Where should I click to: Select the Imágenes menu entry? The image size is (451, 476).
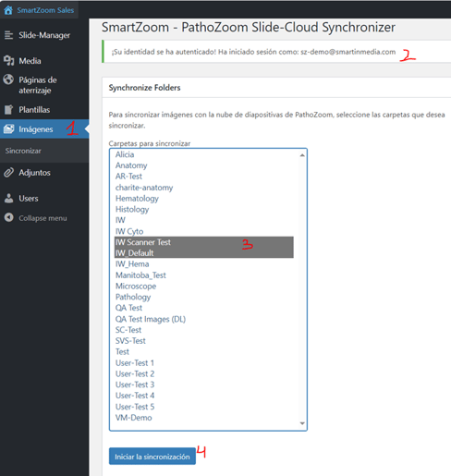[36, 129]
